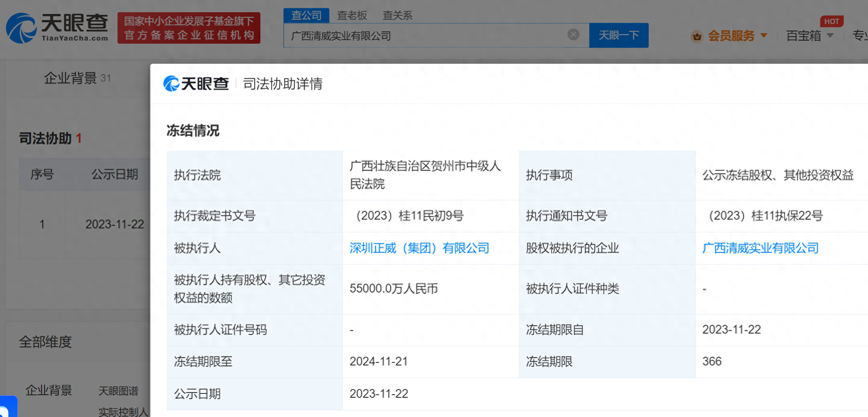
Task: Select the court name 广西壮族自治区贺州市中级人民法院
Action: [425, 175]
